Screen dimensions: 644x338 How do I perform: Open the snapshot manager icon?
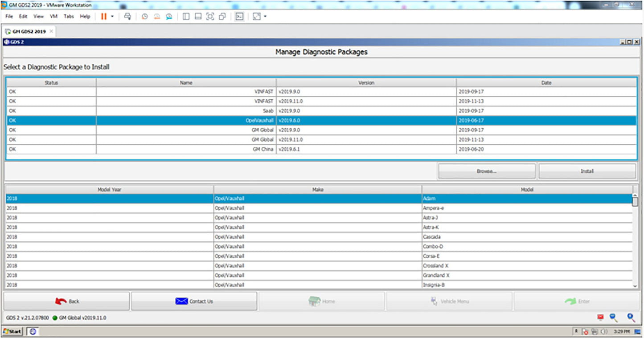169,16
